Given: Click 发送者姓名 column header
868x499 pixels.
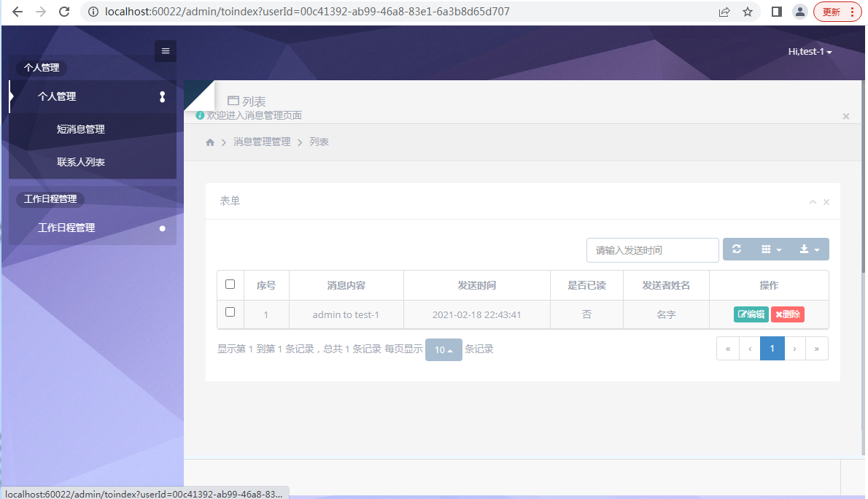Looking at the screenshot, I should point(666,285).
